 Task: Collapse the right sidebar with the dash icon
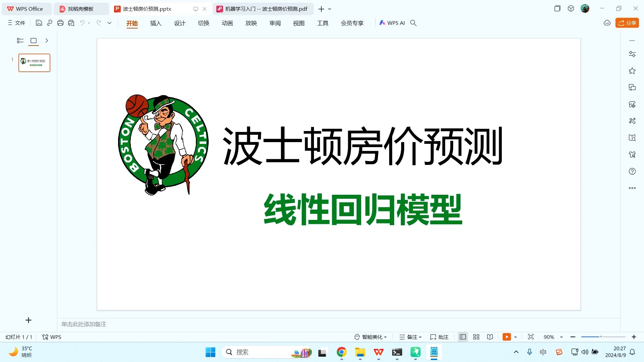pos(632,41)
